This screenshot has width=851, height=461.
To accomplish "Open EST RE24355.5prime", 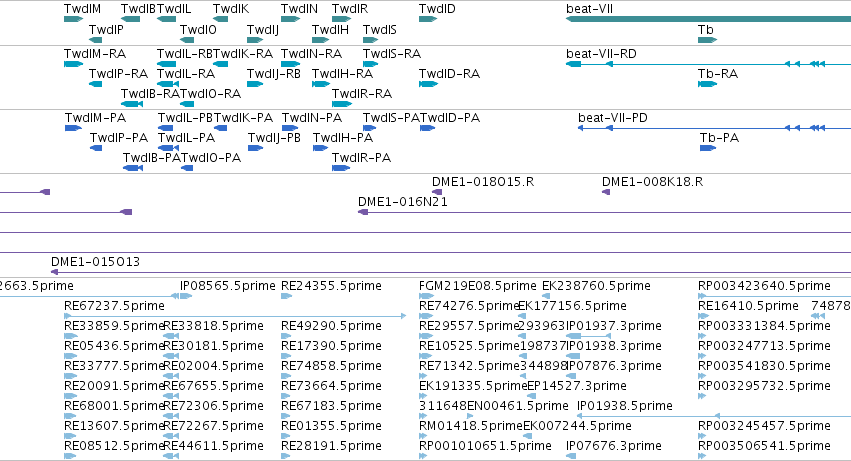I will pos(331,286).
